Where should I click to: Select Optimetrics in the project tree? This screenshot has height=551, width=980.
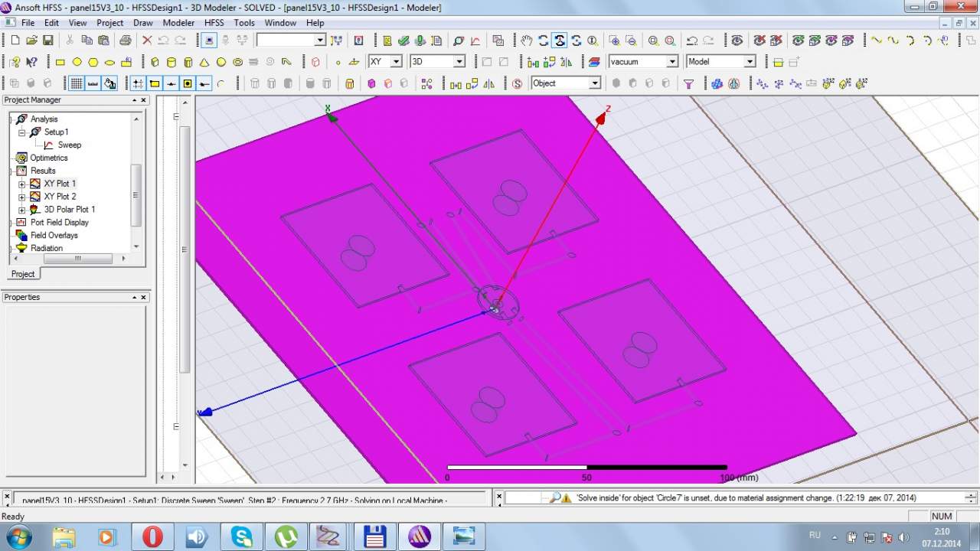pos(49,158)
